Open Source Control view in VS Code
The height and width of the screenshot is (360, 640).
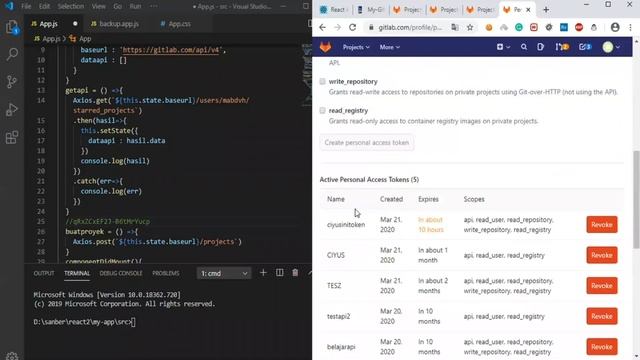12,82
